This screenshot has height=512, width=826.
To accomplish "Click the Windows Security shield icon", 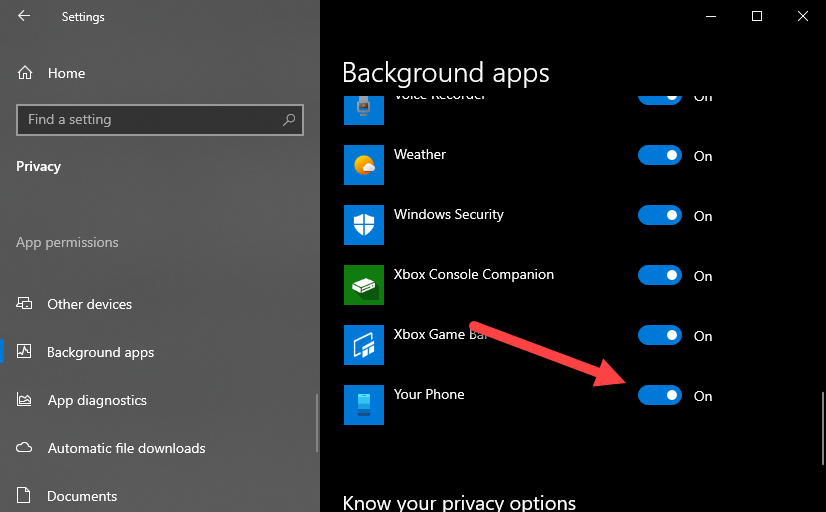I will (364, 225).
